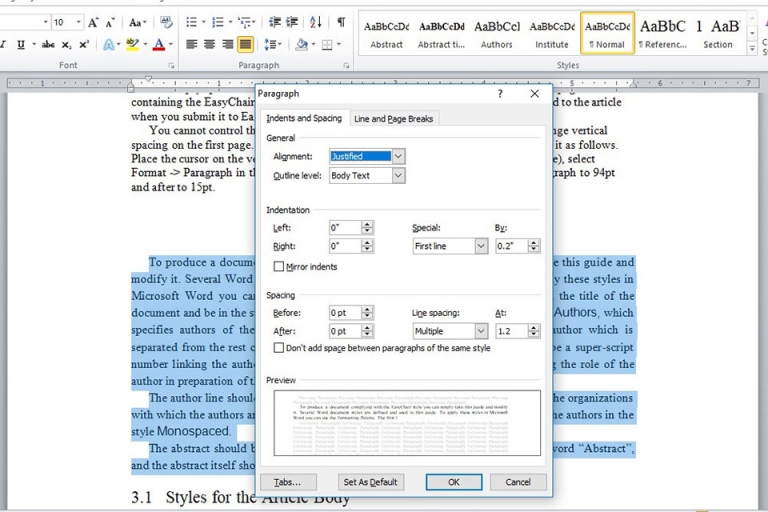
Task: Close the Paragraph dialog
Action: tap(534, 94)
